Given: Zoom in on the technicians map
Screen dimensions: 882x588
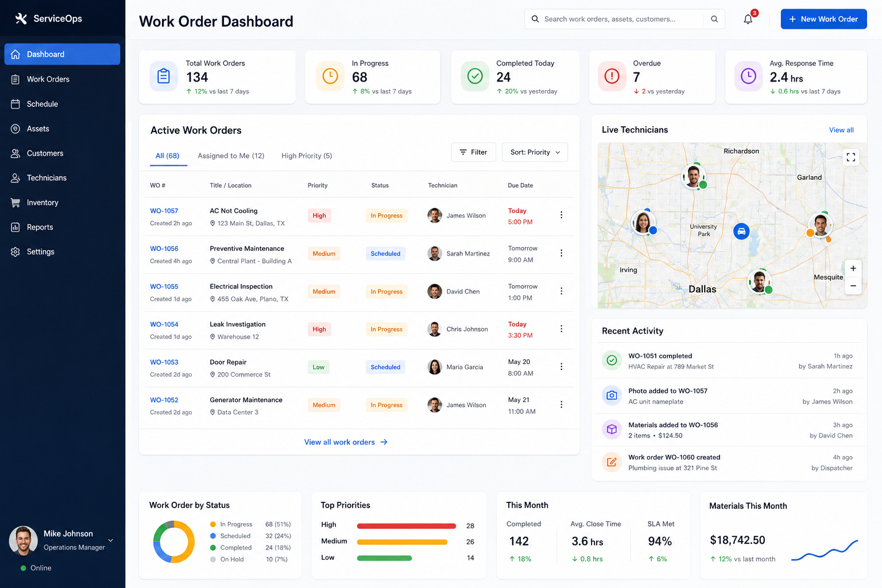Looking at the screenshot, I should (x=853, y=268).
